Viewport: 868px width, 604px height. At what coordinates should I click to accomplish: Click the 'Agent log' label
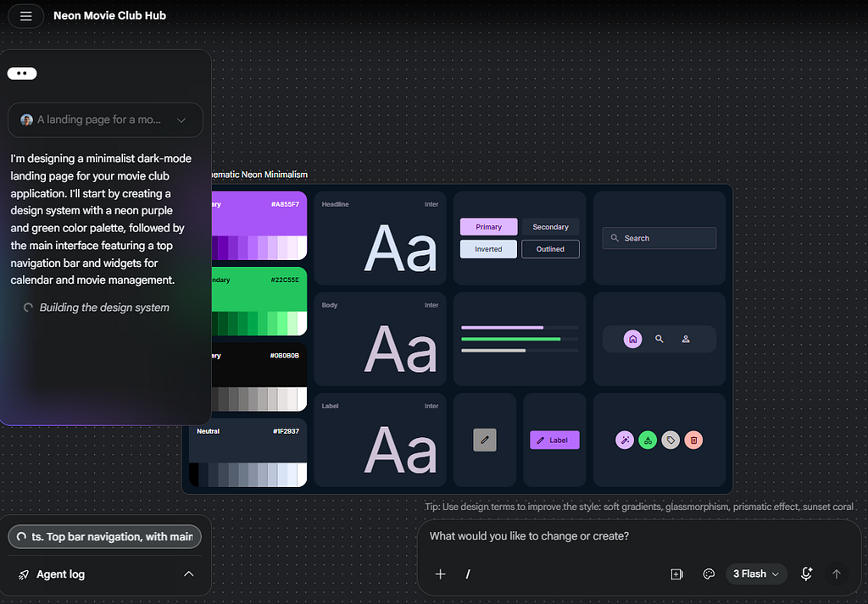coord(61,574)
